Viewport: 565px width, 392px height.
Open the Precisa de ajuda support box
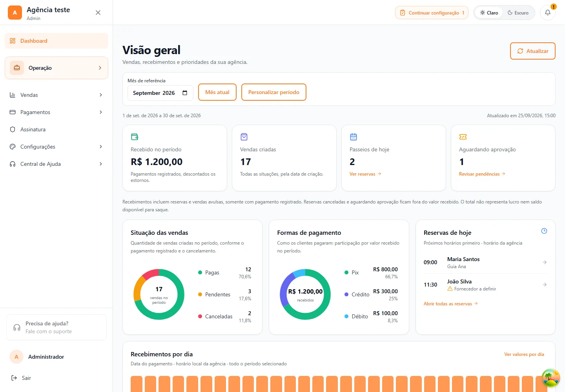click(56, 327)
